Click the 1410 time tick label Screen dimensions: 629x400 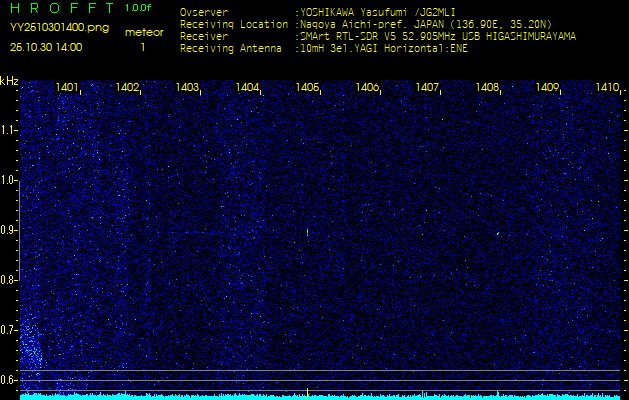pos(607,87)
